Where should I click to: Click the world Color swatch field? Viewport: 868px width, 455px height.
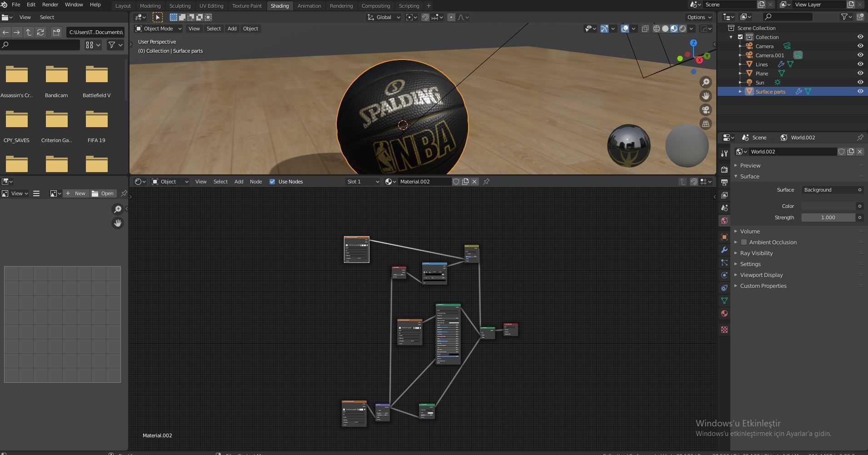pos(828,206)
